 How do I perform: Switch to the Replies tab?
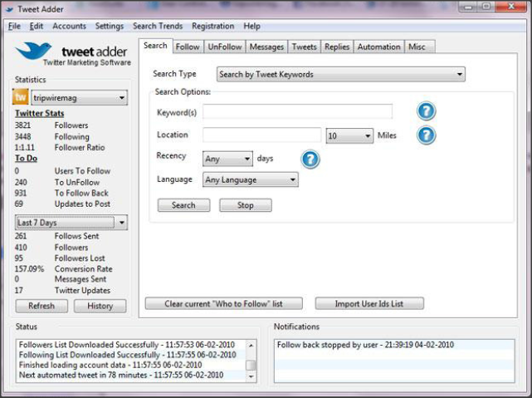tap(337, 47)
